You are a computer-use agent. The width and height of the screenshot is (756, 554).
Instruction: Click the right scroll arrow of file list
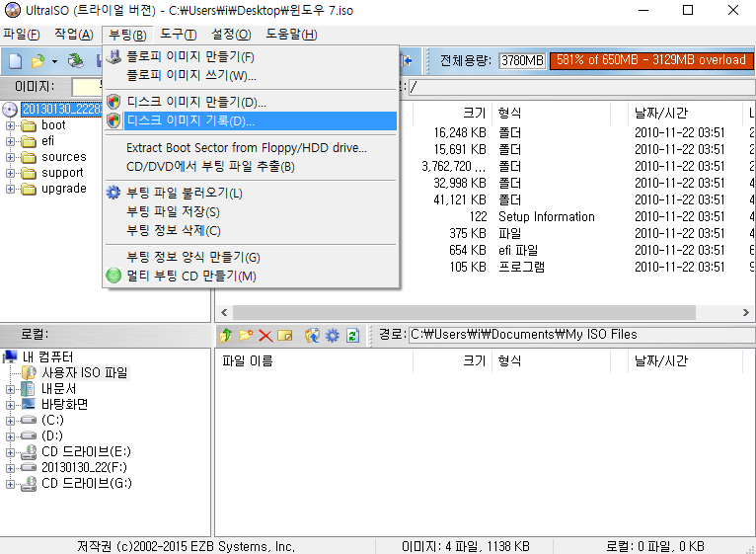click(746, 312)
